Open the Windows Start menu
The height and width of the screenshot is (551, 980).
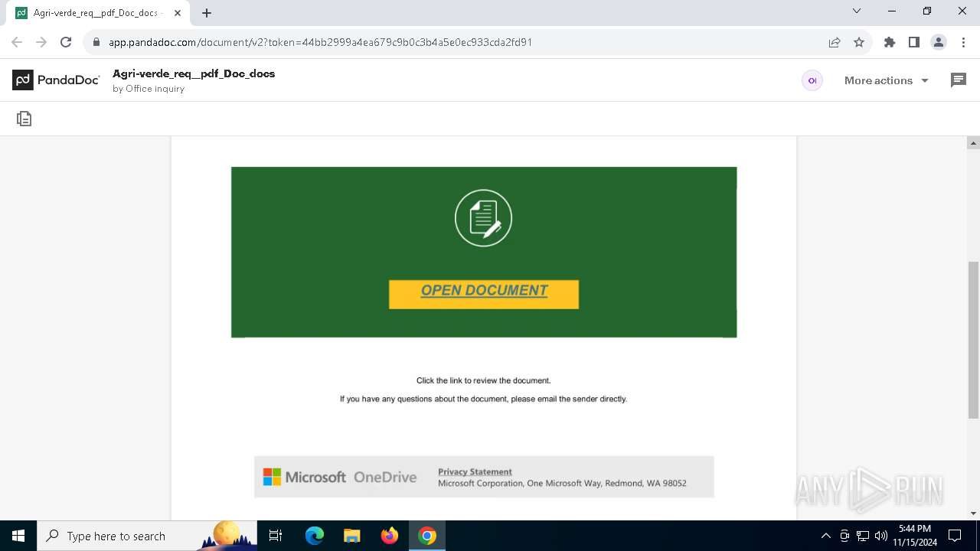[x=18, y=536]
